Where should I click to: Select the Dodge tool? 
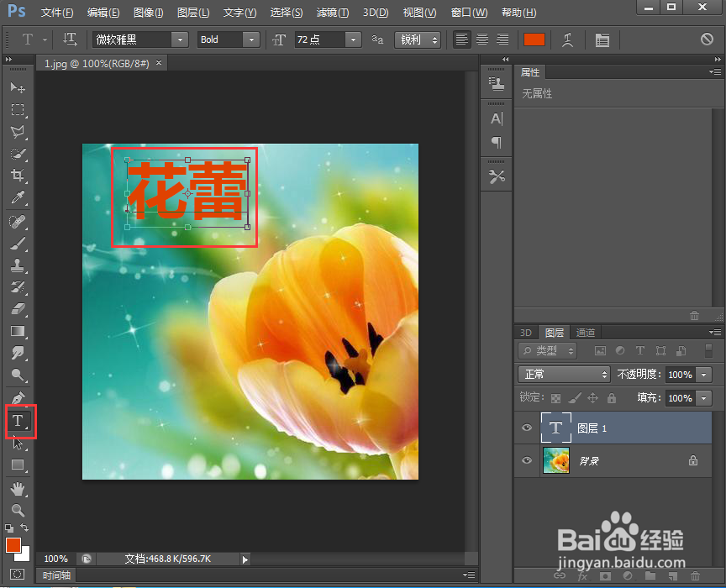coord(18,374)
